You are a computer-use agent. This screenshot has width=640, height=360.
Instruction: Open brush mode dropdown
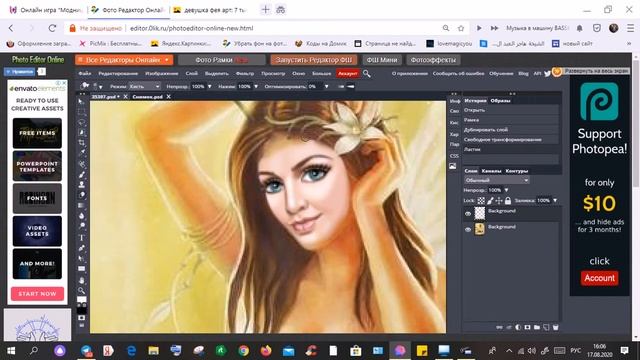click(x=144, y=87)
